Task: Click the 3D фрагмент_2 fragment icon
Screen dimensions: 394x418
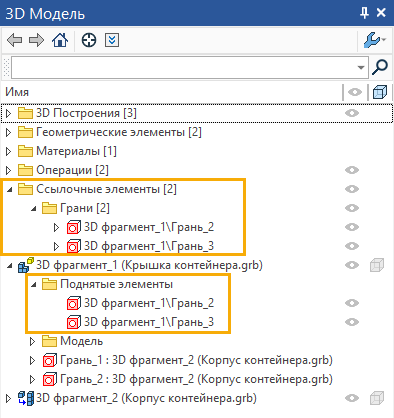Action: pyautogui.click(x=26, y=398)
